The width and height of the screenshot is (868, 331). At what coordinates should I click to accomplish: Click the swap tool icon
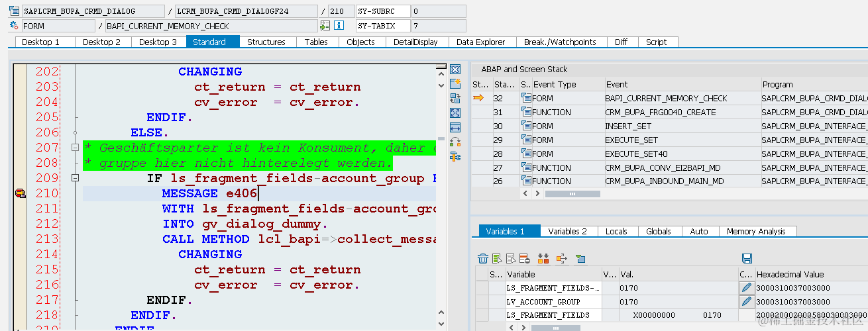pos(455,99)
